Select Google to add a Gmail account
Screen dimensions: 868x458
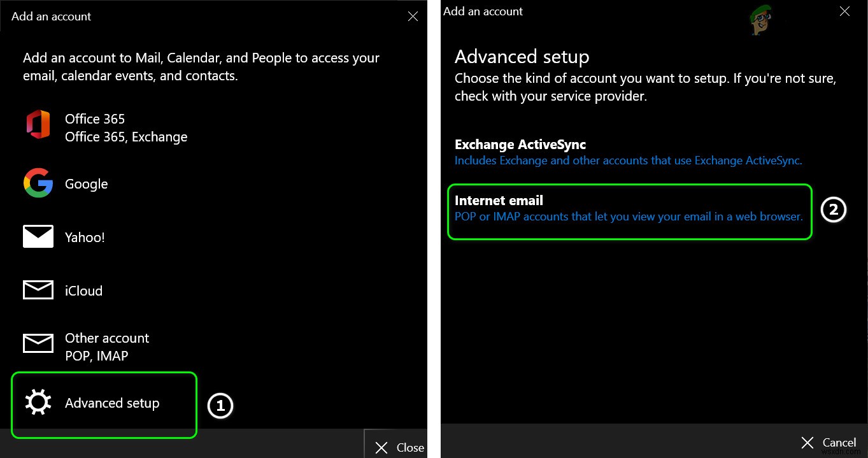coord(86,183)
